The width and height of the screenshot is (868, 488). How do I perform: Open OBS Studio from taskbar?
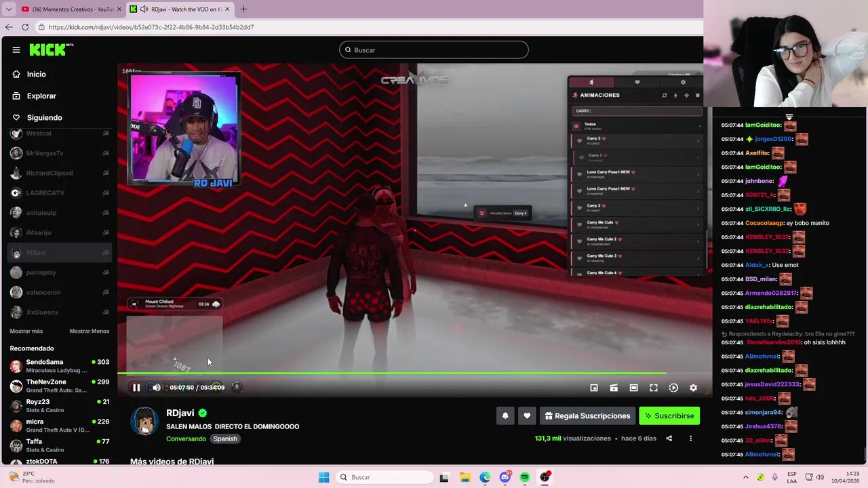point(545,477)
